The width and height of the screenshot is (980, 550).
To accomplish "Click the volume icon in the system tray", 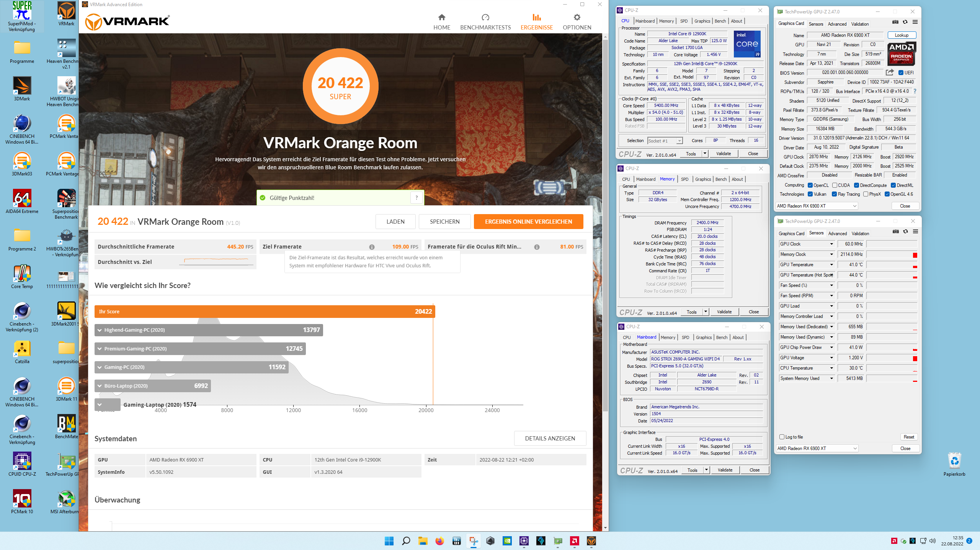I will pyautogui.click(x=933, y=541).
